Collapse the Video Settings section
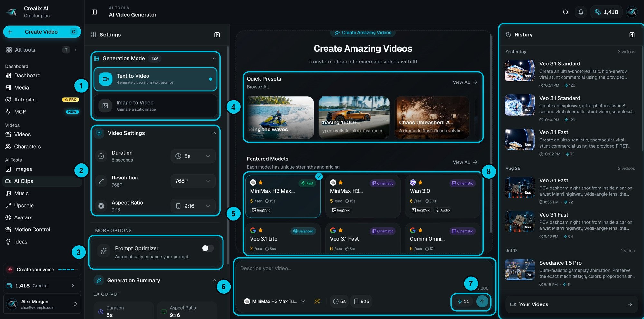This screenshot has height=319, width=644. [214, 133]
